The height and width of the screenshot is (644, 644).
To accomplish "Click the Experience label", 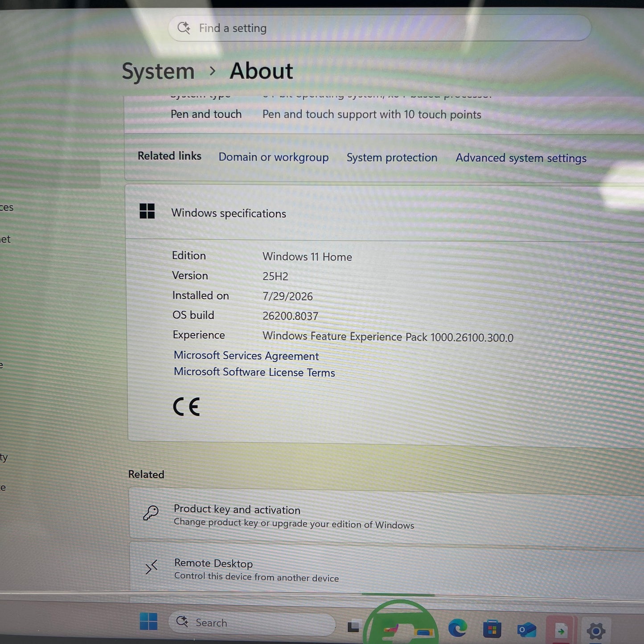I will (x=199, y=335).
